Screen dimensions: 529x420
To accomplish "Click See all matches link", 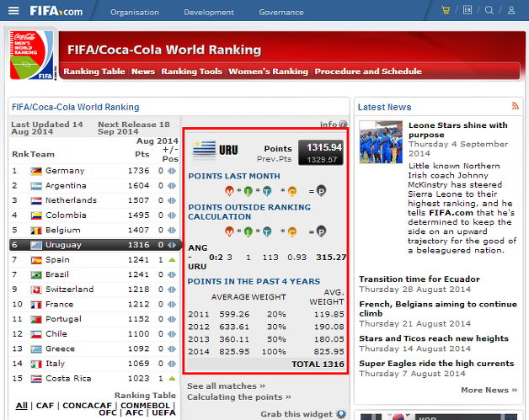I will 227,386.
